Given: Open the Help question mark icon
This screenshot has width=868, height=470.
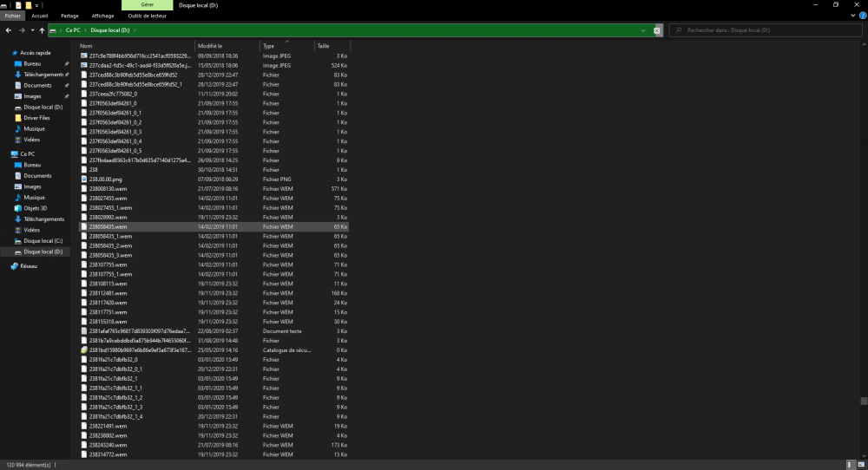Looking at the screenshot, I should coord(862,16).
